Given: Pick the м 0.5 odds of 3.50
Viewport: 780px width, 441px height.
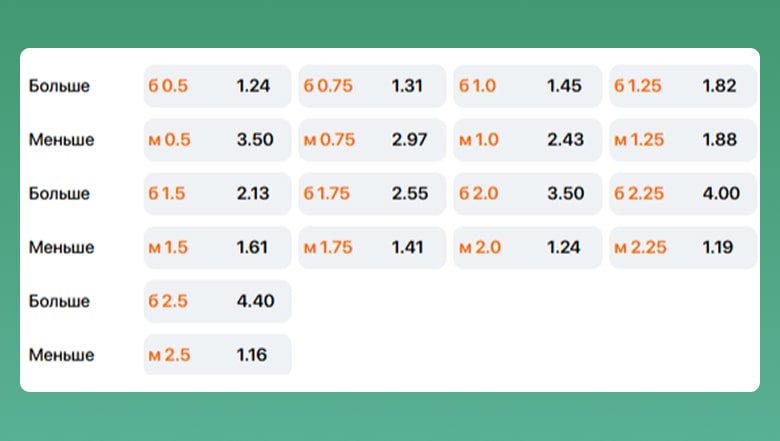Looking at the screenshot, I should point(217,140).
